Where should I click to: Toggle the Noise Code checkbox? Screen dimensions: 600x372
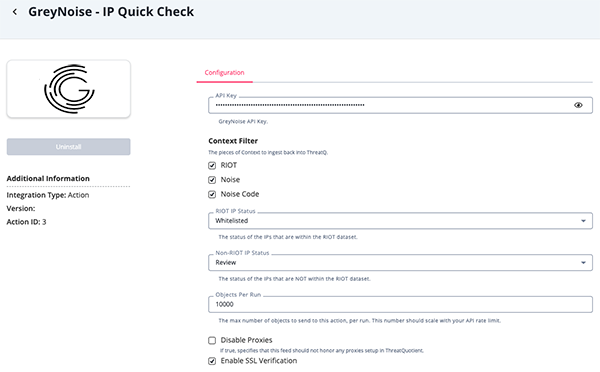[x=212, y=194]
